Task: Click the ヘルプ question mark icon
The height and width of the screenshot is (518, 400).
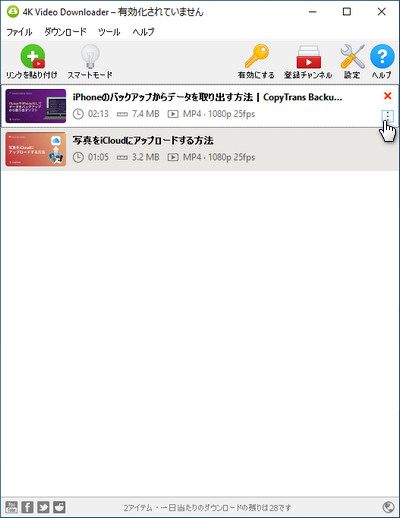Action: click(382, 56)
